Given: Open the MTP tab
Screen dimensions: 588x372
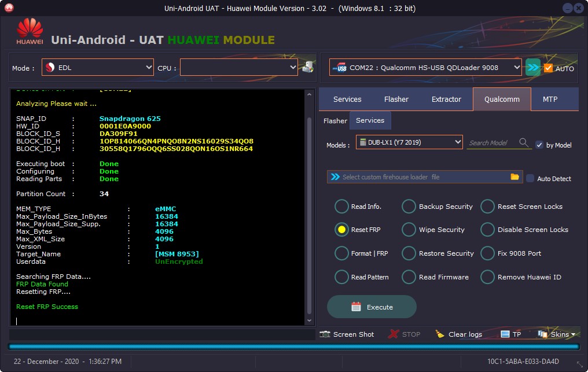Looking at the screenshot, I should click(x=550, y=100).
